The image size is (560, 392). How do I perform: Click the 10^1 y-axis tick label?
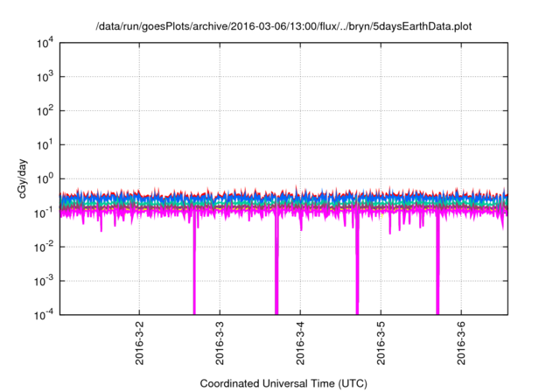click(45, 144)
